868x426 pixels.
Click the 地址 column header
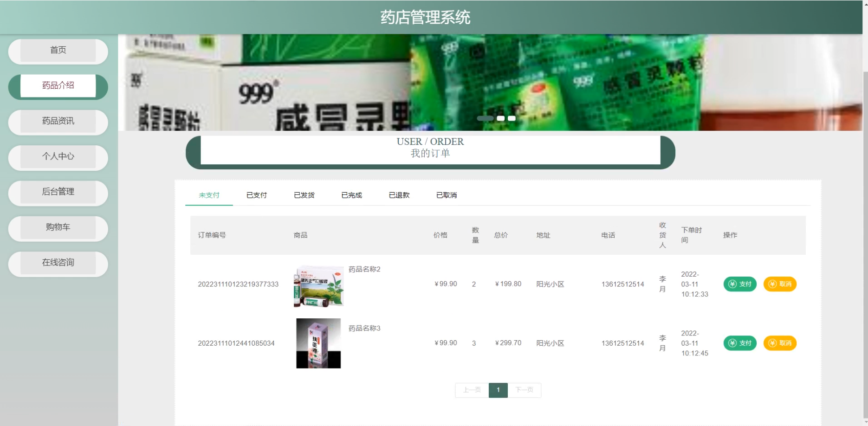pyautogui.click(x=544, y=235)
